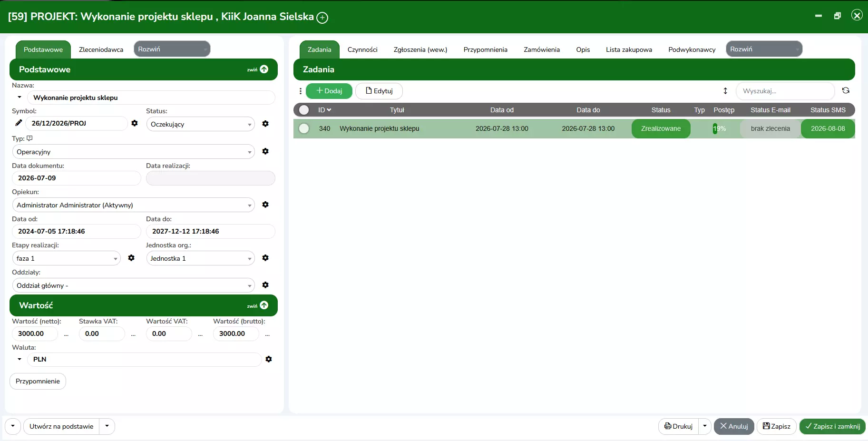The width and height of the screenshot is (868, 441).
Task: Click the Anuluj button
Action: (734, 426)
